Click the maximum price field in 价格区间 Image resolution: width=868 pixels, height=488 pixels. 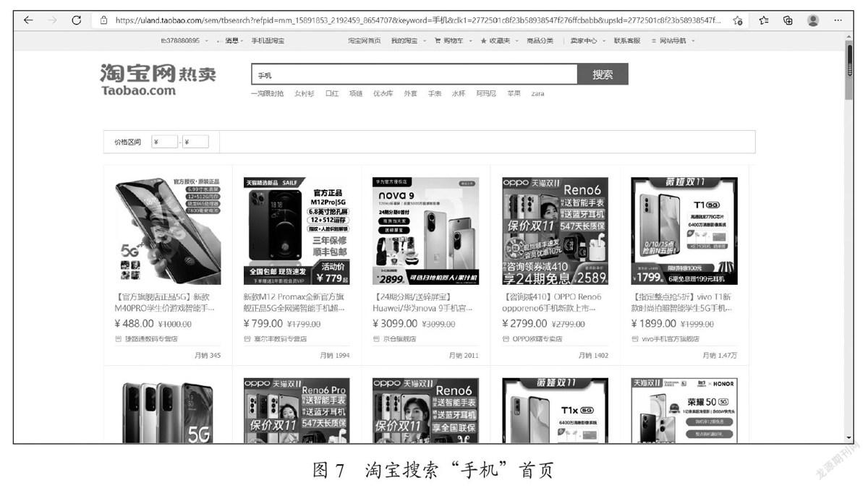point(195,142)
